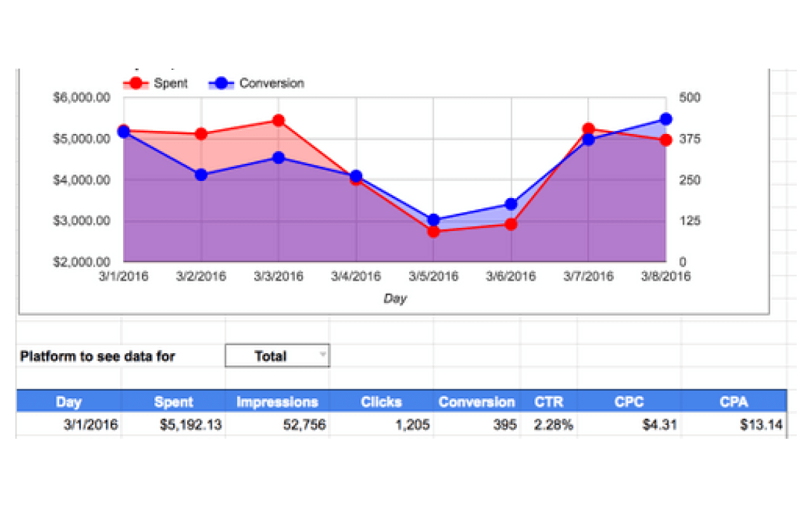Click the $13.14 CPA cell

[734, 425]
